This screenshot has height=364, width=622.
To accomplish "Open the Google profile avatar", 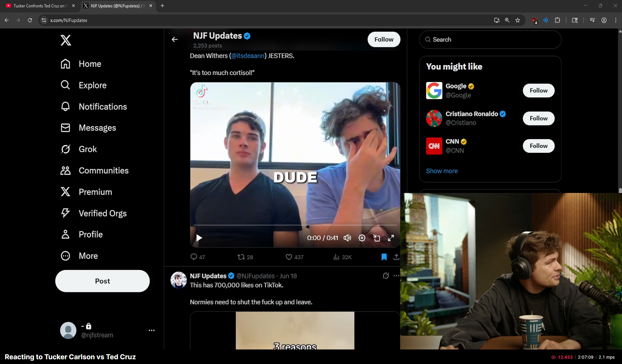I will pyautogui.click(x=434, y=90).
